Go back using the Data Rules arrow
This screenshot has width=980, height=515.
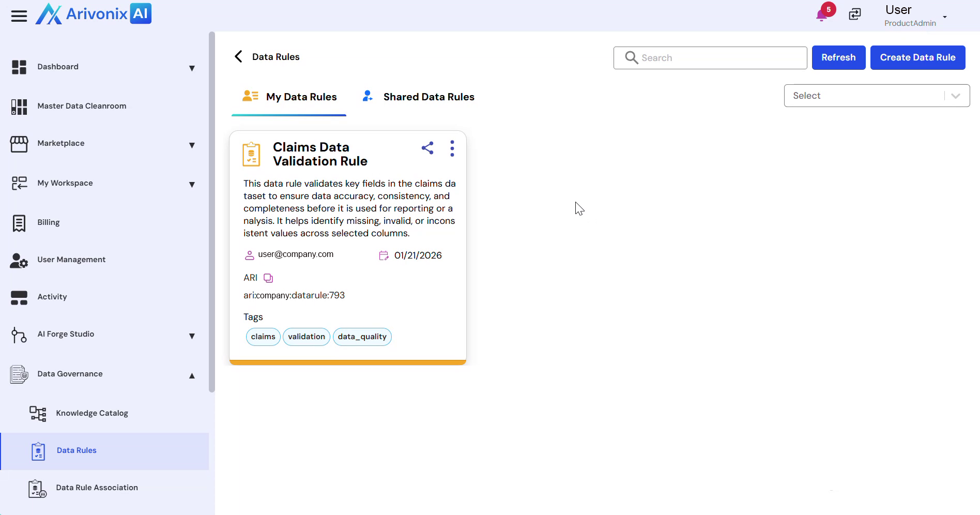[x=238, y=57]
